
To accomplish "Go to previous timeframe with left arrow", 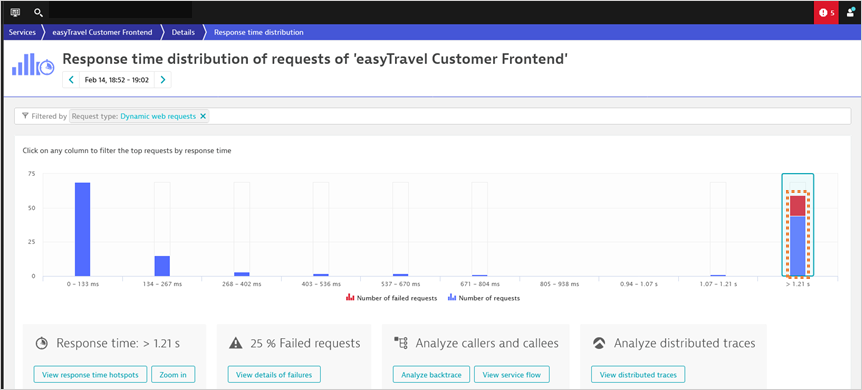I will tap(71, 80).
